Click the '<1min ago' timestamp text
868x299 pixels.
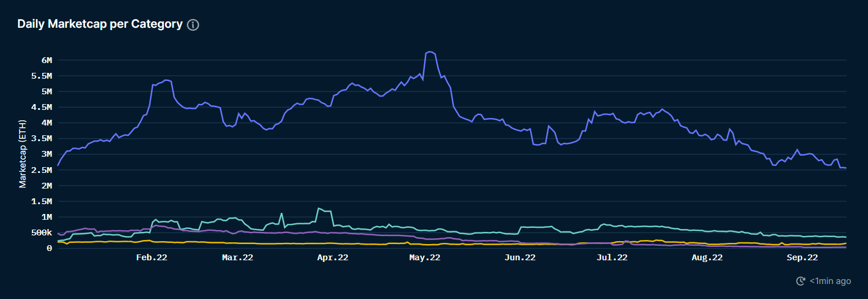tap(830, 281)
